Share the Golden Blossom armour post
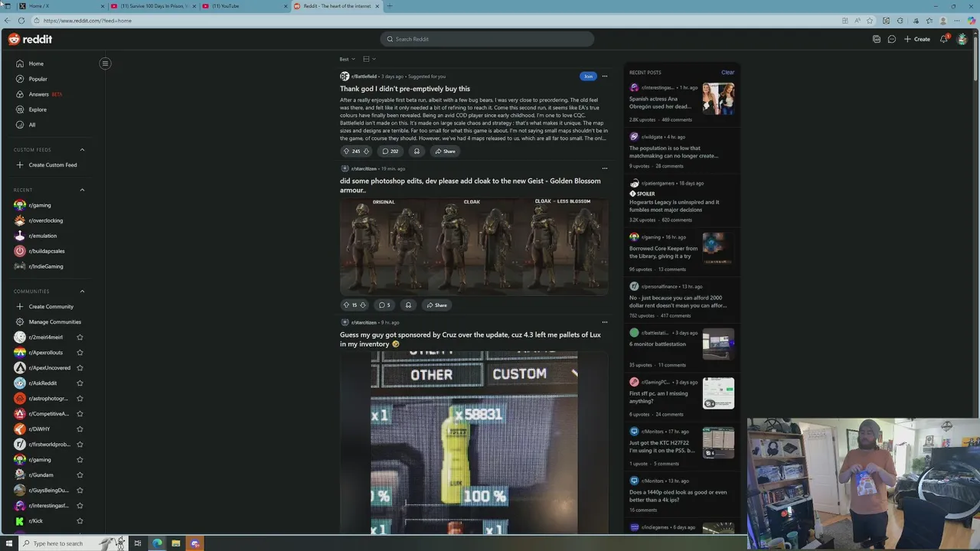The width and height of the screenshot is (980, 551). click(436, 305)
